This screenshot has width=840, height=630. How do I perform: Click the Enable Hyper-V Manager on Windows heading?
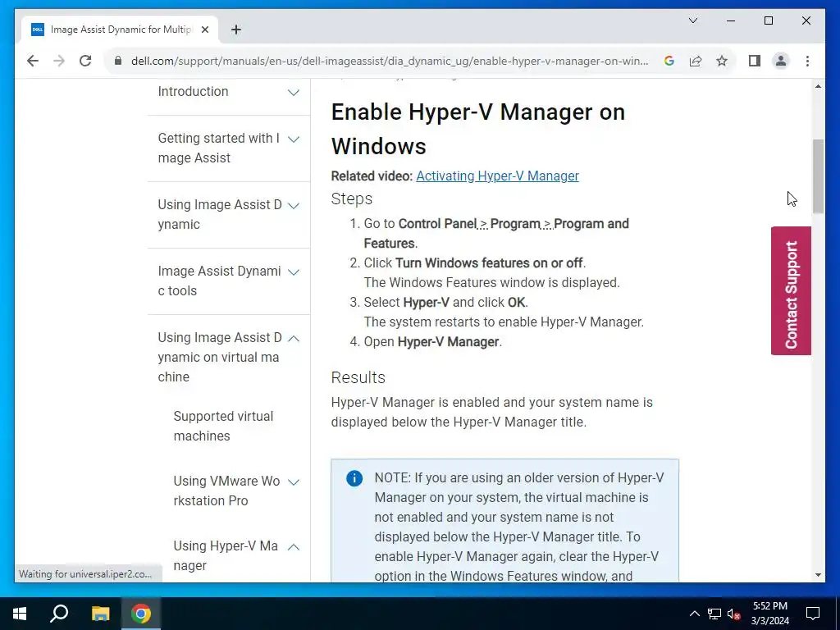pos(478,129)
